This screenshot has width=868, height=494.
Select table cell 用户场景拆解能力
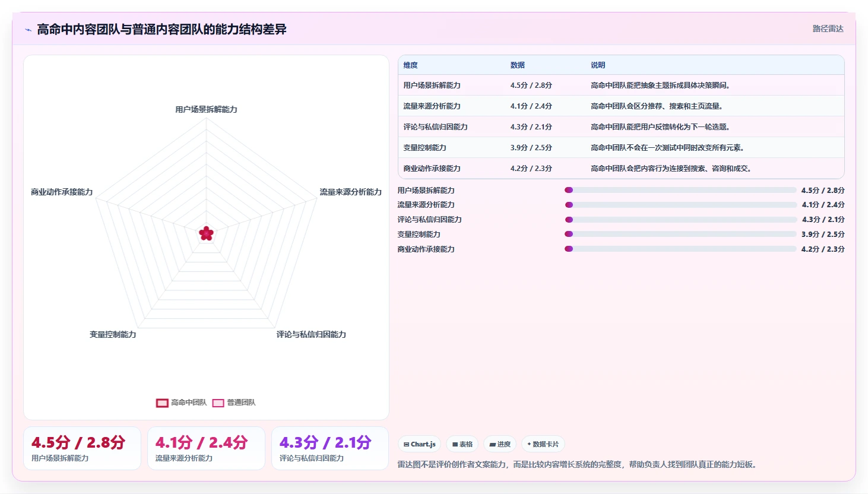tap(432, 85)
